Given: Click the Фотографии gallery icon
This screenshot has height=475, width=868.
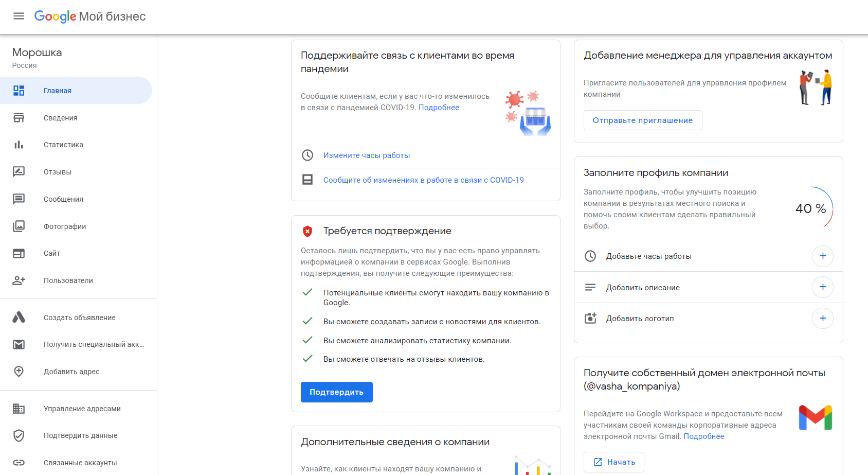Looking at the screenshot, I should (x=19, y=226).
